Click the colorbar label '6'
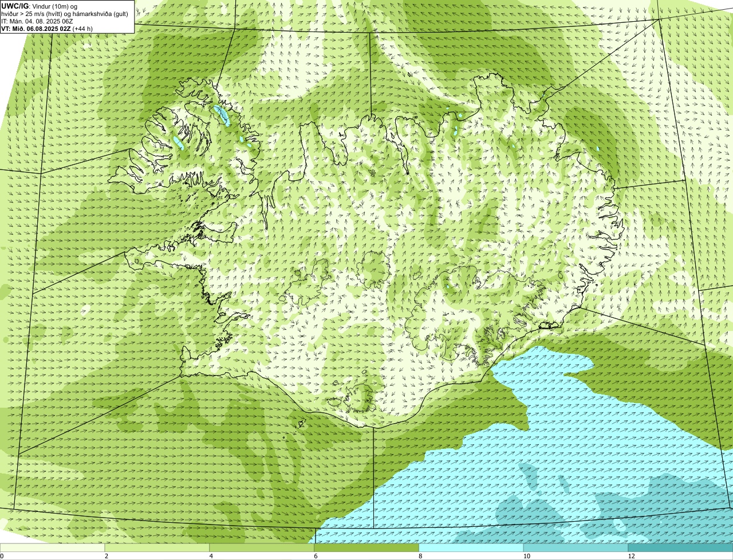 click(316, 556)
